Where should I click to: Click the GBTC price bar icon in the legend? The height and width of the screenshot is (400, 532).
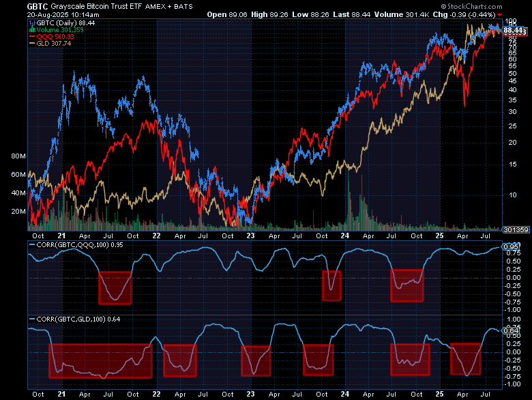[x=32, y=23]
